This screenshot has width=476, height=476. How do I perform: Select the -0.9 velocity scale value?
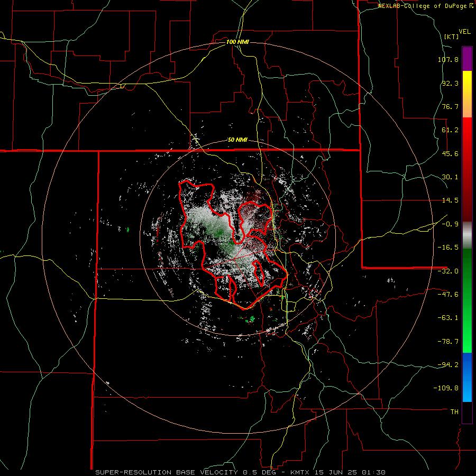(450, 224)
